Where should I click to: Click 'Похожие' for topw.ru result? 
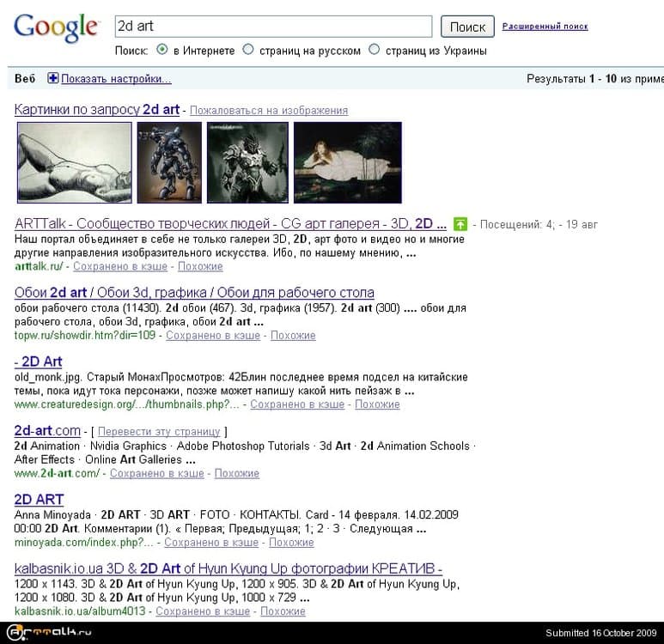pyautogui.click(x=293, y=336)
